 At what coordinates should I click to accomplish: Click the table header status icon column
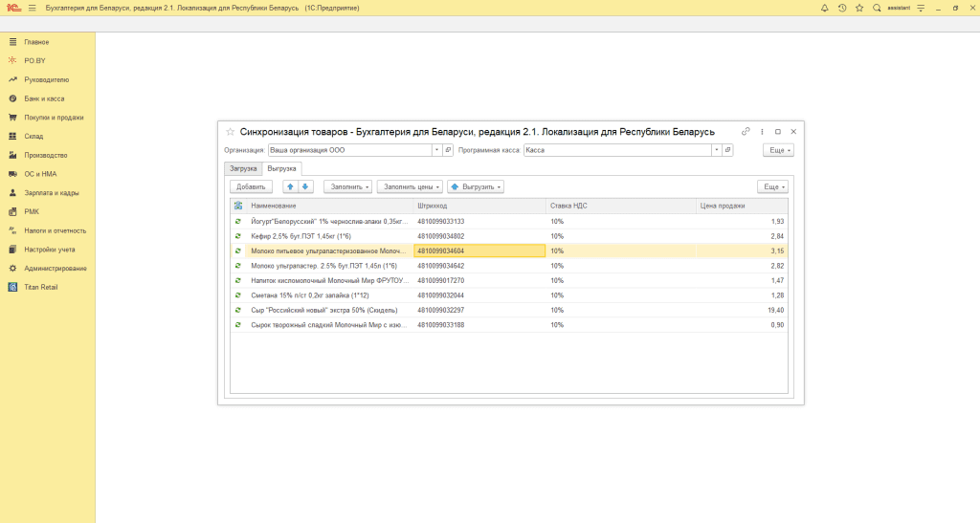[x=238, y=206]
